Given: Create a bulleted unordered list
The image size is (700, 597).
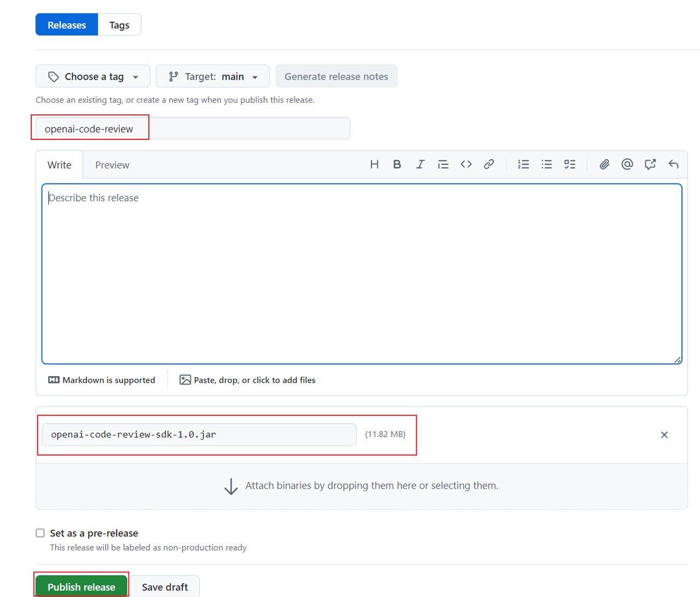Looking at the screenshot, I should tap(546, 165).
